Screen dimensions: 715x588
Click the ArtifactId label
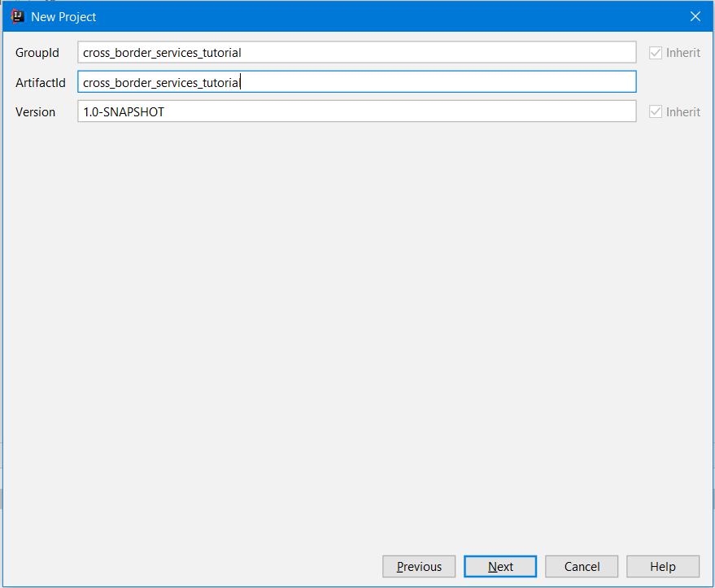[40, 83]
